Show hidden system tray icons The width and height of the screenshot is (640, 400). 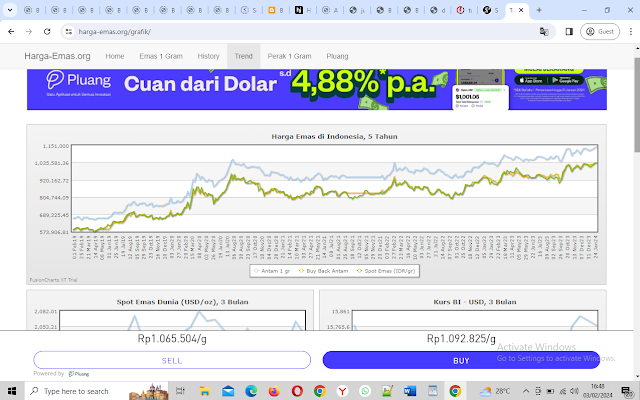[x=526, y=391]
